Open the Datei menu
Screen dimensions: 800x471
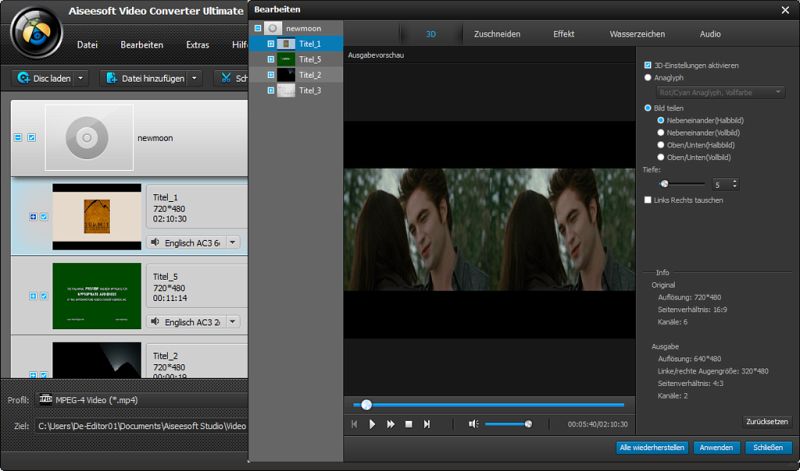click(x=87, y=45)
